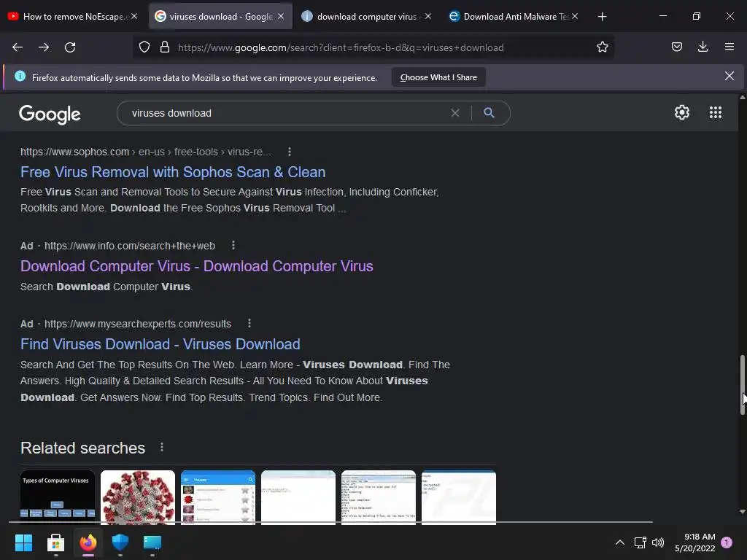
Task: Show site security padlock info
Action: [165, 47]
